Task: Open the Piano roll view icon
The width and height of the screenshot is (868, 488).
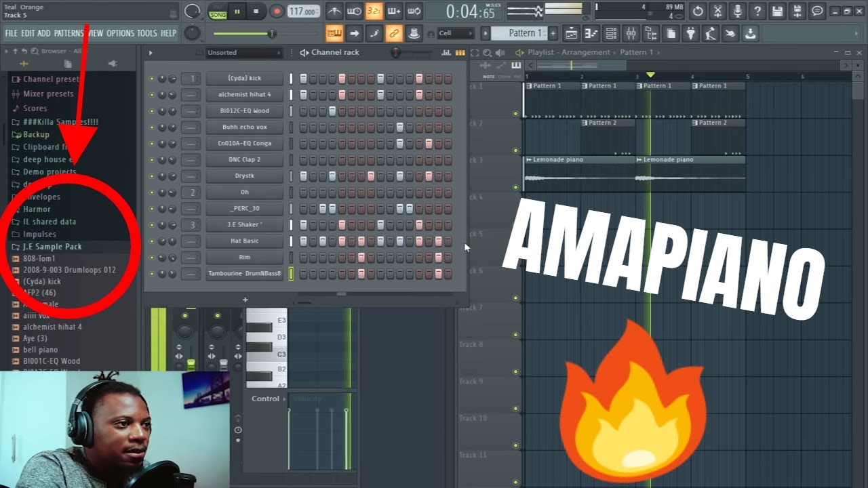Action: point(591,33)
